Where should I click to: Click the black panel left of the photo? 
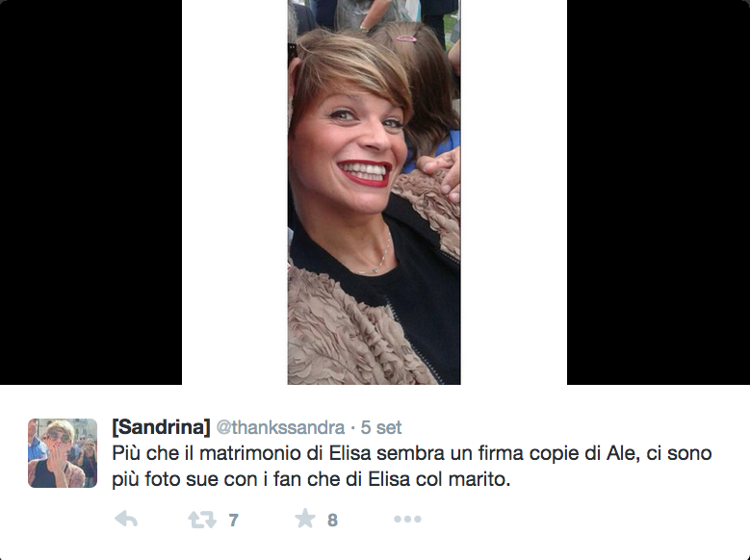91,192
